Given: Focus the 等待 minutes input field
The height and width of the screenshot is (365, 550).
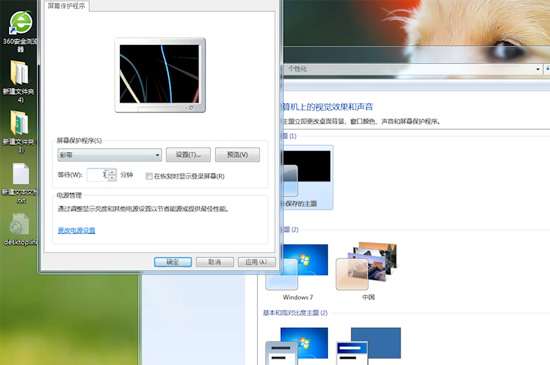Looking at the screenshot, I should coord(97,175).
